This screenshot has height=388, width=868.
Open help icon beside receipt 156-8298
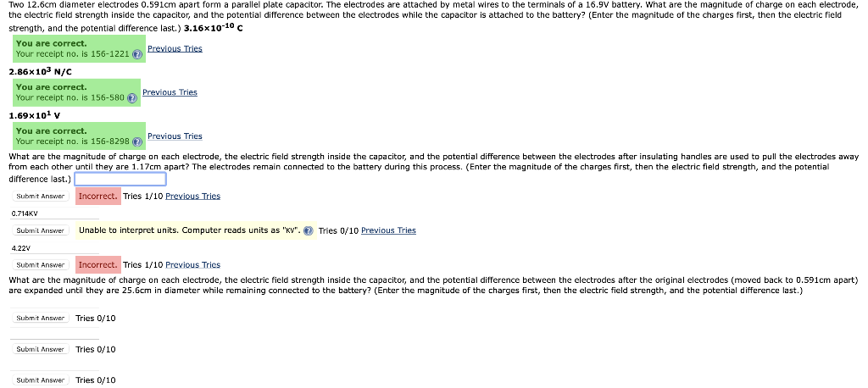137,141
